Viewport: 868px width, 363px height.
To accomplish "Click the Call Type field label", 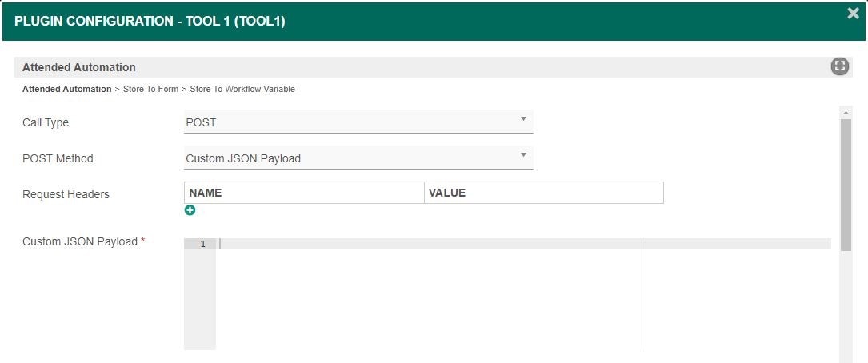I will (46, 122).
